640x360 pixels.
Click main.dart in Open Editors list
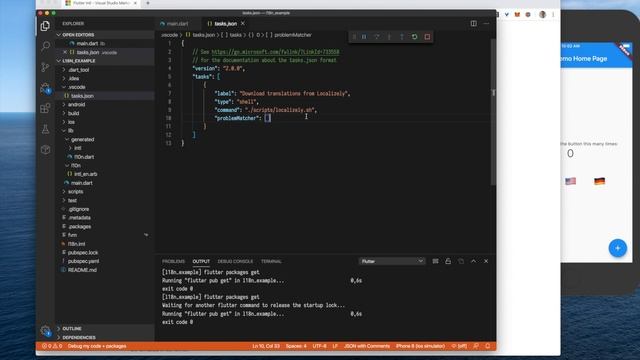tap(87, 43)
